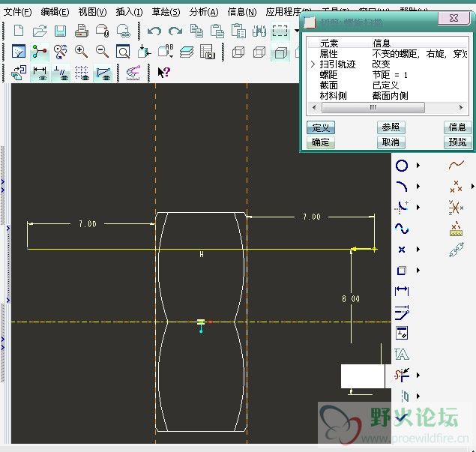The height and width of the screenshot is (452, 476).
Task: Toggle constraint display eye button
Action: (x=61, y=73)
